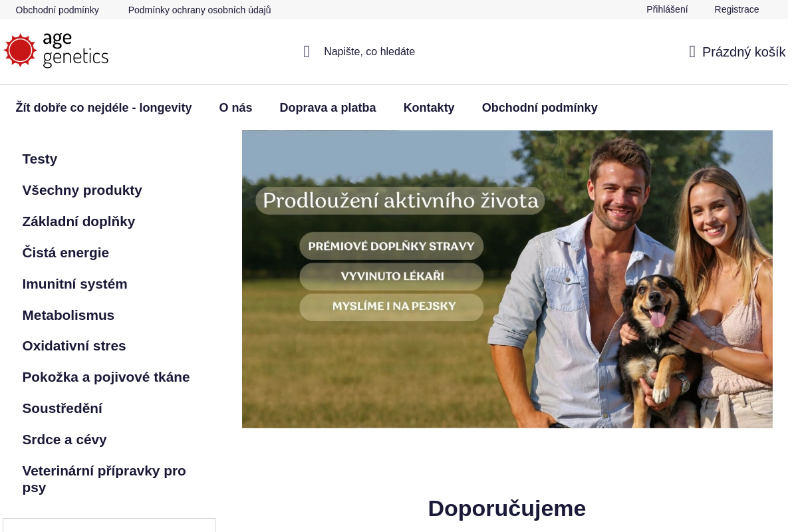The image size is (798, 532).
Task: Click "Přihlášení" to sign in
Action: (x=667, y=9)
